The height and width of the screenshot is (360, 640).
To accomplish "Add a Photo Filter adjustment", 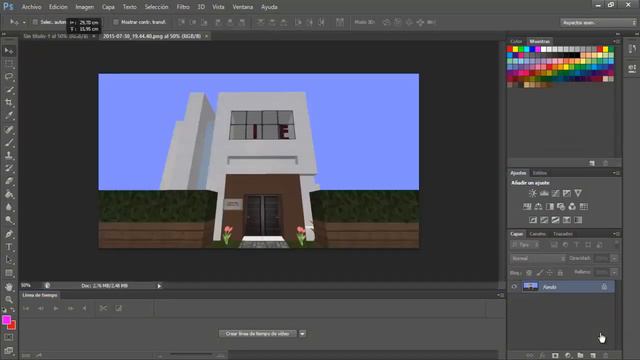I will (x=561, y=207).
